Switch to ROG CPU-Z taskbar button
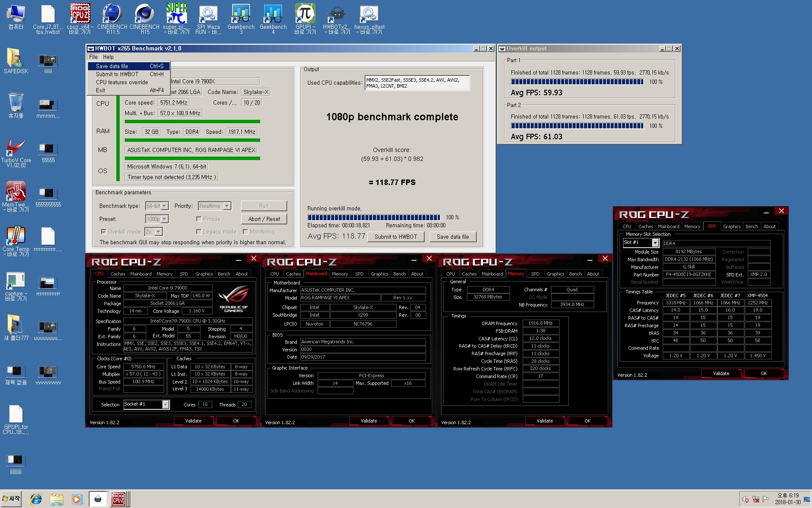 [118, 500]
